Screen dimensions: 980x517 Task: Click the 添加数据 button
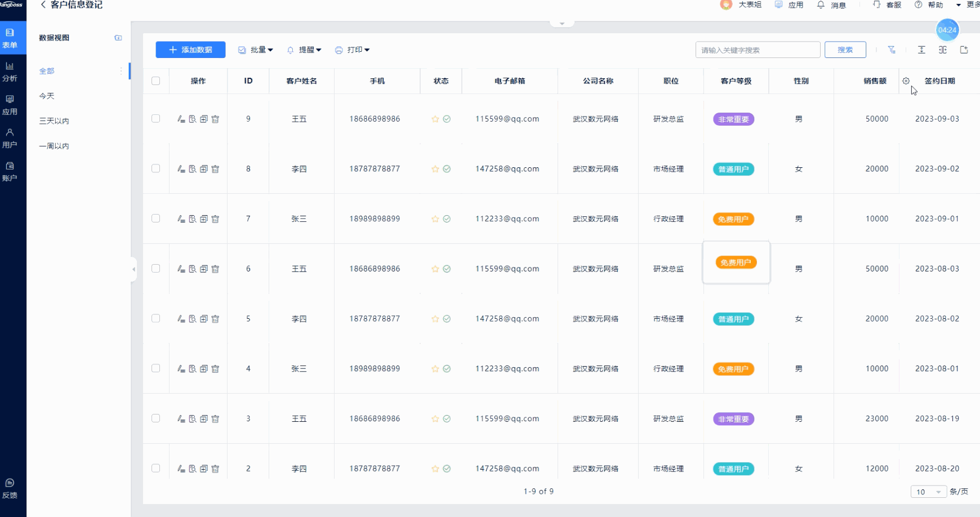tap(190, 50)
